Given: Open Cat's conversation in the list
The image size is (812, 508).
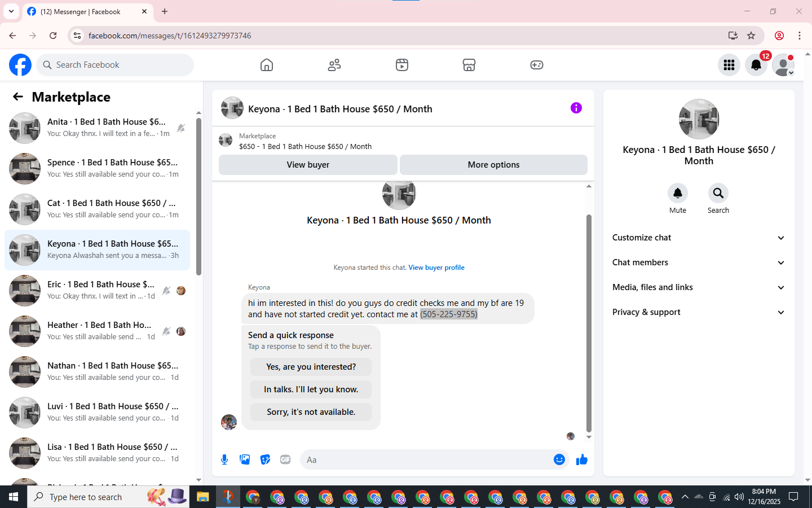Looking at the screenshot, I should tap(97, 209).
